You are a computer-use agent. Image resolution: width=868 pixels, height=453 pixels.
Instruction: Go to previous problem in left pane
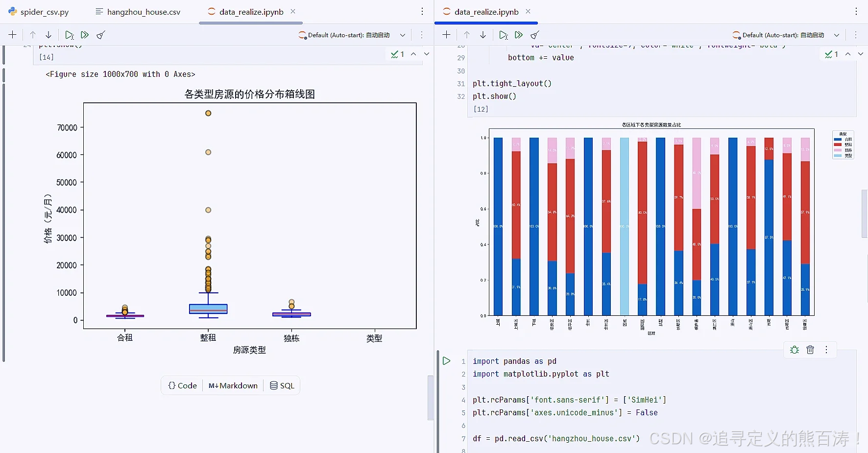(413, 54)
